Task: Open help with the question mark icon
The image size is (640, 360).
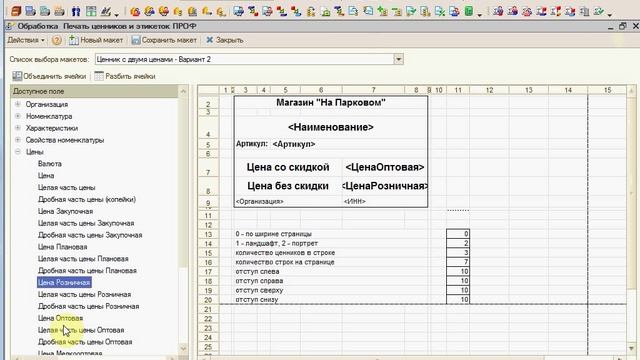Action: [57, 40]
